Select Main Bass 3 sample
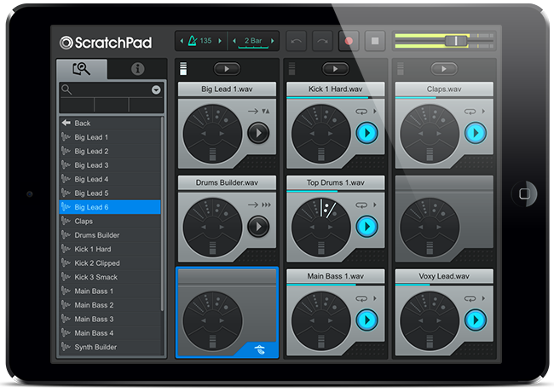Viewport: 554px width, 392px height. point(110,320)
